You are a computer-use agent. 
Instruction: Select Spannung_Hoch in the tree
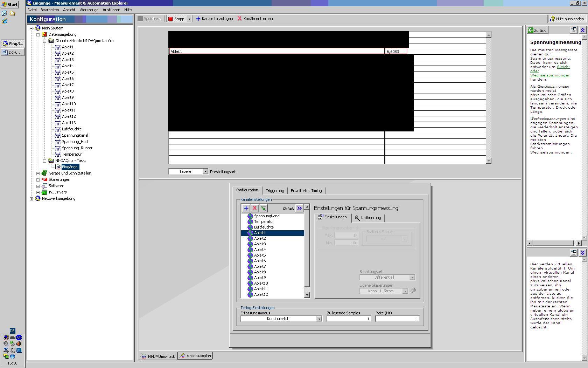pos(76,142)
